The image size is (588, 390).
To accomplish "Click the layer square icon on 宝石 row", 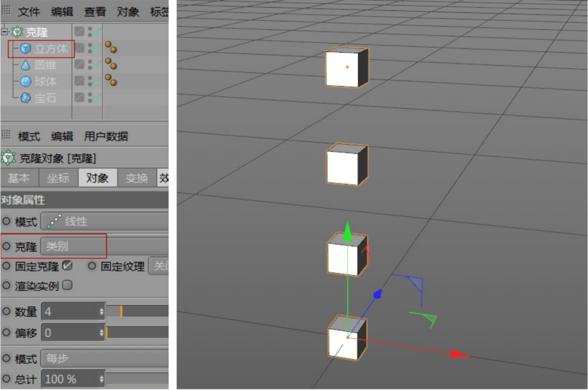I will [x=79, y=97].
